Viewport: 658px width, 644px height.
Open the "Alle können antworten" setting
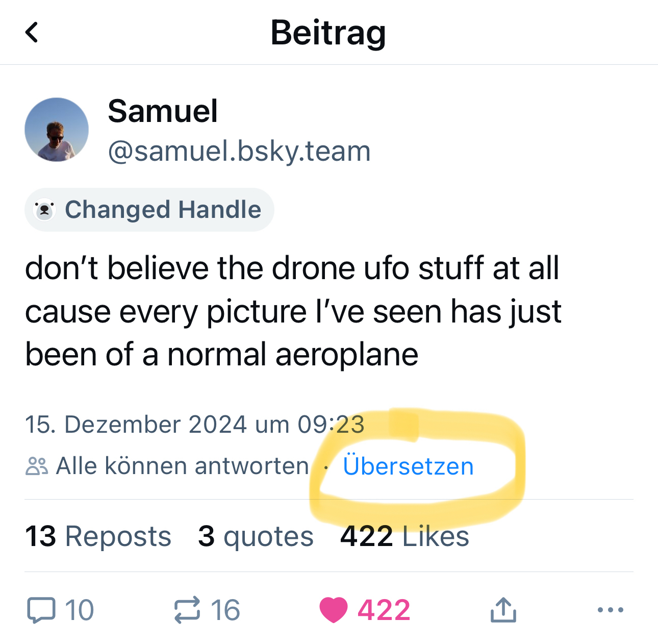[182, 466]
